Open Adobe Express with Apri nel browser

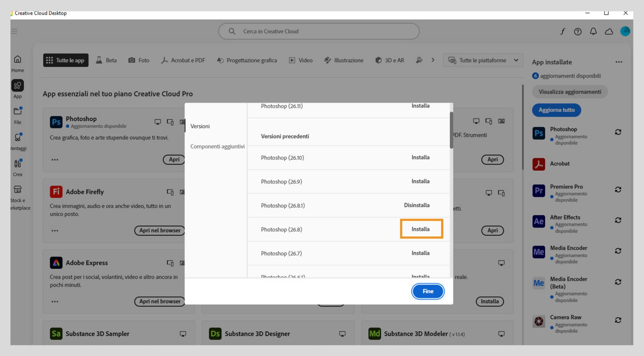(160, 301)
